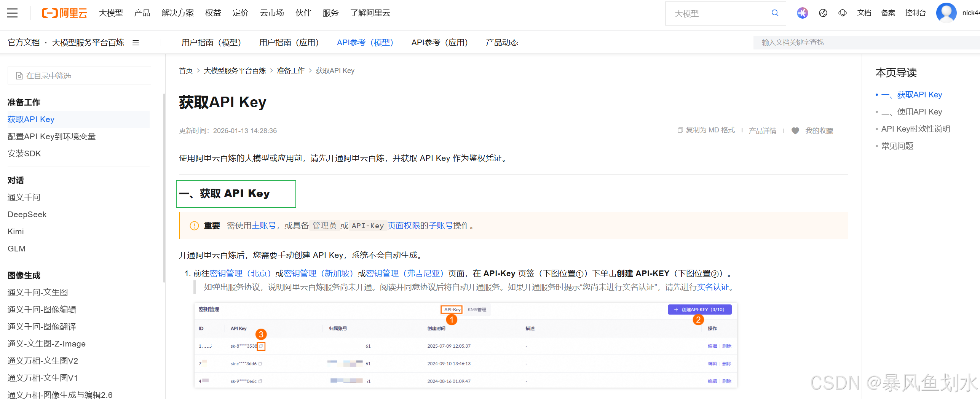Click 复制为 MD 格式 button
980x399 pixels.
706,130
